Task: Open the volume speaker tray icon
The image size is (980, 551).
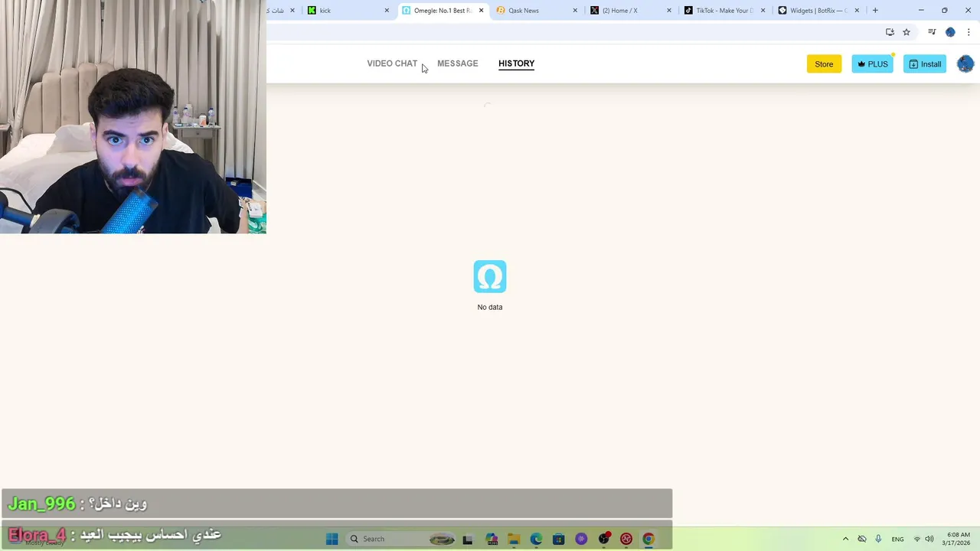Action: (929, 539)
